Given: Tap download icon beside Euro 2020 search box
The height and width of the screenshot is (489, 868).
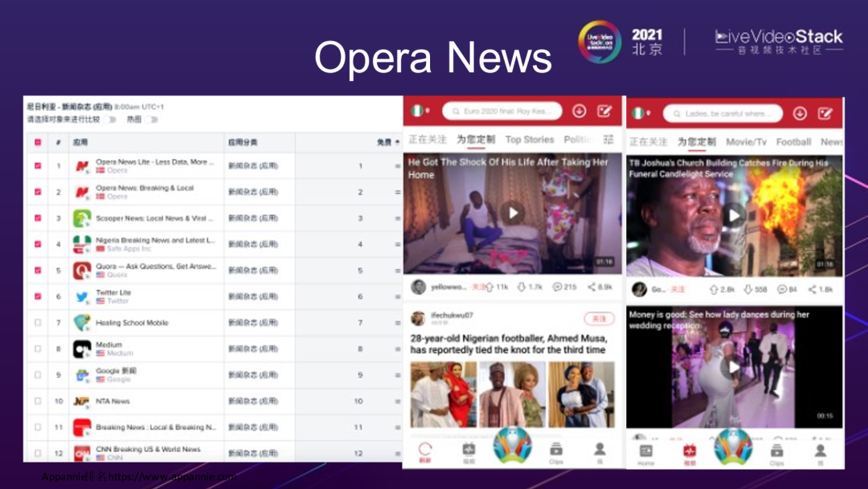Looking at the screenshot, I should point(579,111).
